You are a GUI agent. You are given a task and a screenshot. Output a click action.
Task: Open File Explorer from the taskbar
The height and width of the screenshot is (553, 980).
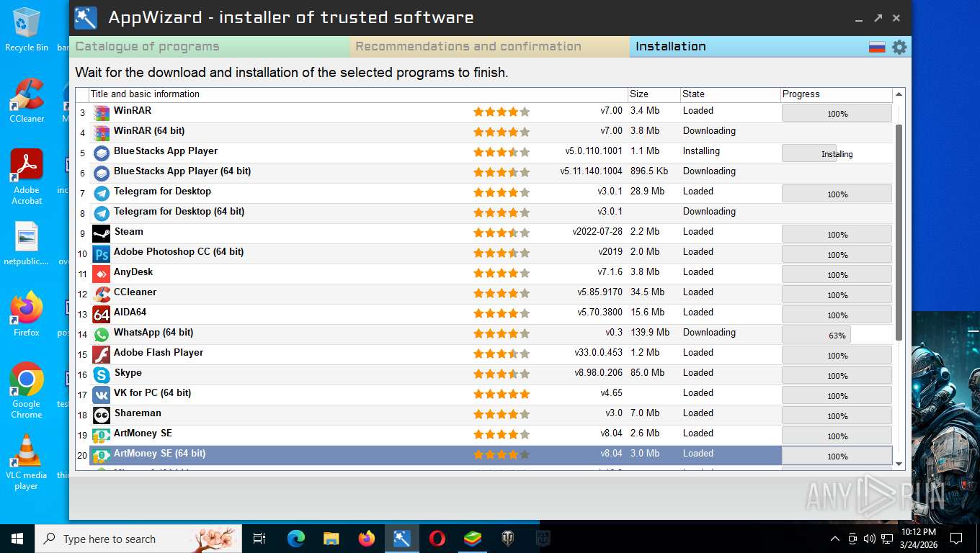[331, 539]
